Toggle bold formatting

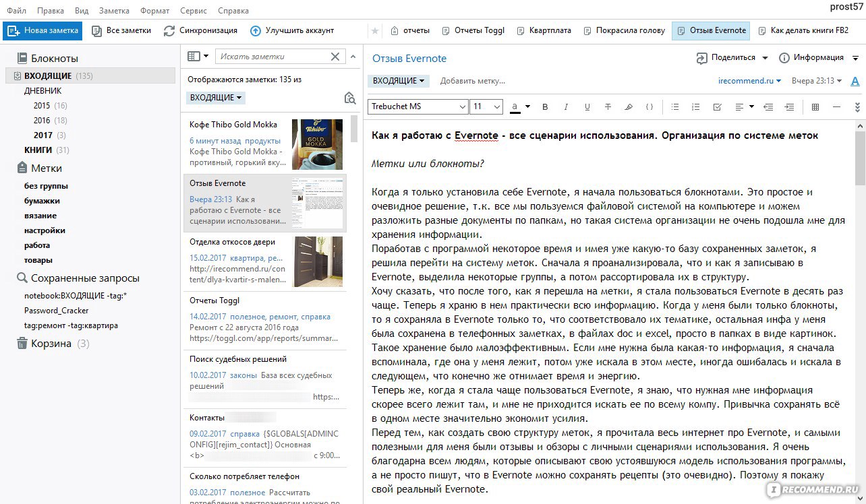click(x=545, y=106)
